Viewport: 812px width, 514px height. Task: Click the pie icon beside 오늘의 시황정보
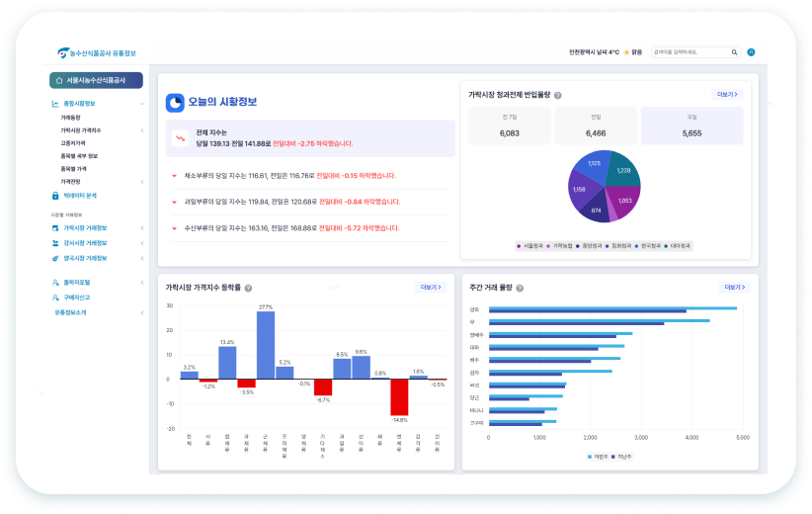[175, 103]
